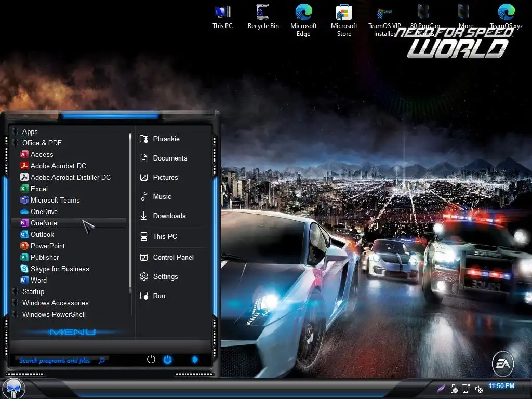Click the white power icon in the start menu
The height and width of the screenshot is (399, 532).
point(151,360)
